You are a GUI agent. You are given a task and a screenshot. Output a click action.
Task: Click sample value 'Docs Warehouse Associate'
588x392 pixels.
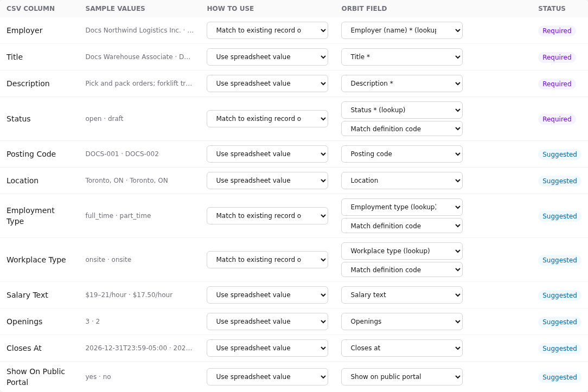[x=129, y=57]
